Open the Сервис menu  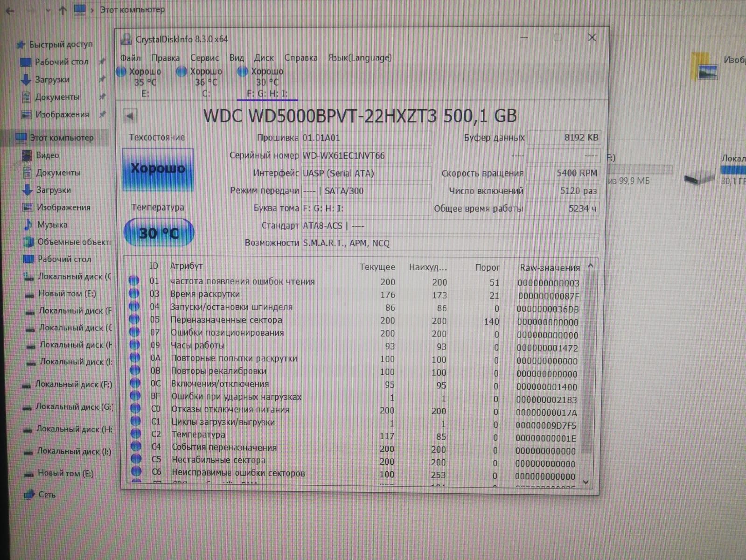click(x=204, y=58)
